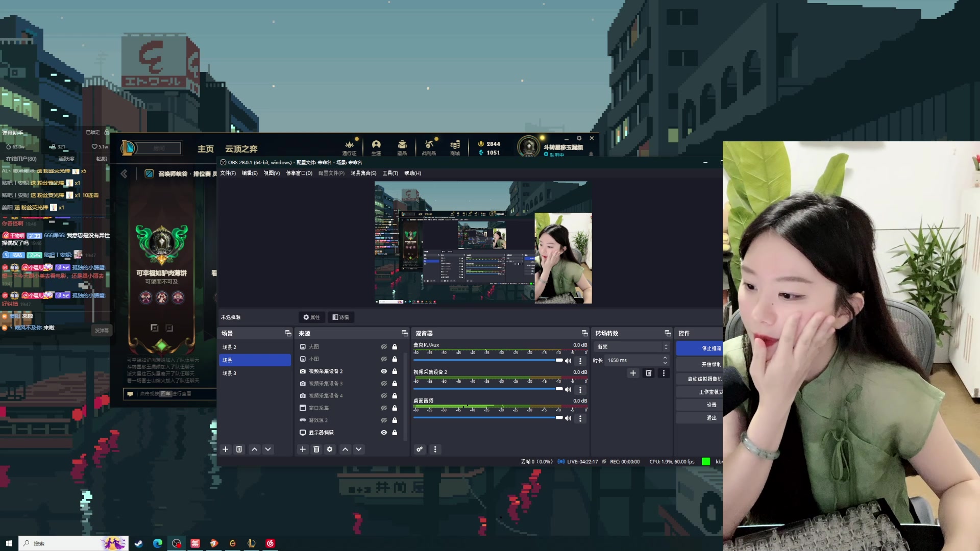Screen dimensions: 980x551
Task: Increase the transition duration with the up arrow
Action: coord(665,358)
